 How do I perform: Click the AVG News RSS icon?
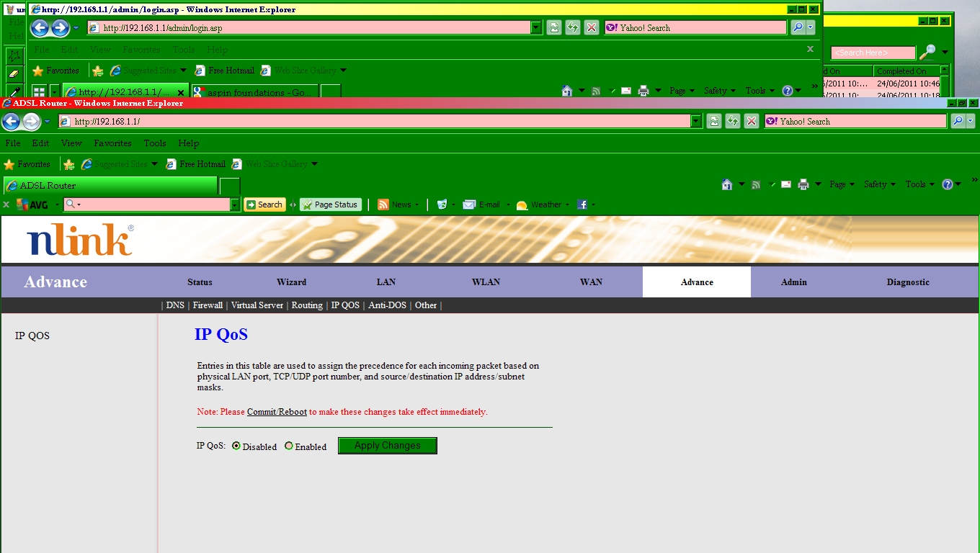383,204
